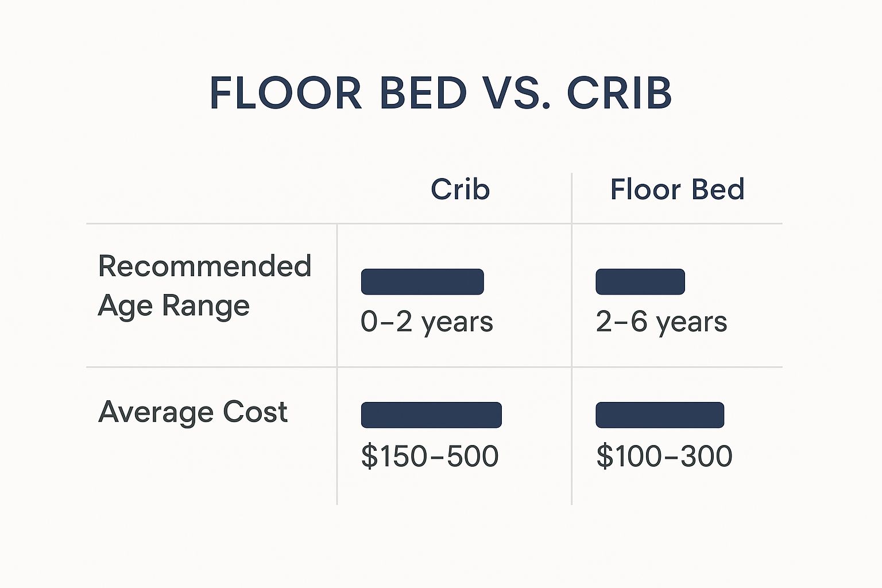The width and height of the screenshot is (882, 588).
Task: Select the Crib column header
Action: pos(460,189)
